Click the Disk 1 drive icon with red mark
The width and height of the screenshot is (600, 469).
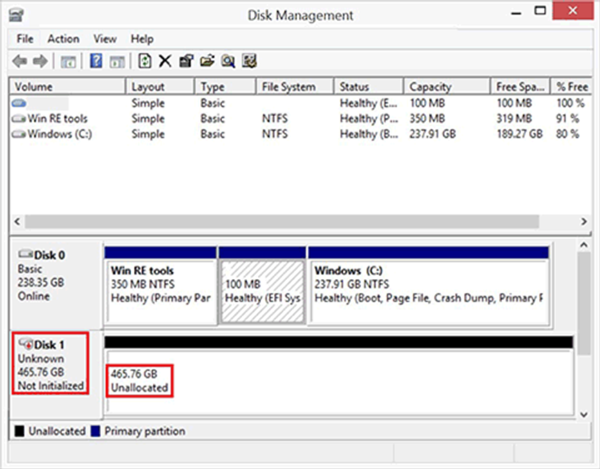click(26, 344)
